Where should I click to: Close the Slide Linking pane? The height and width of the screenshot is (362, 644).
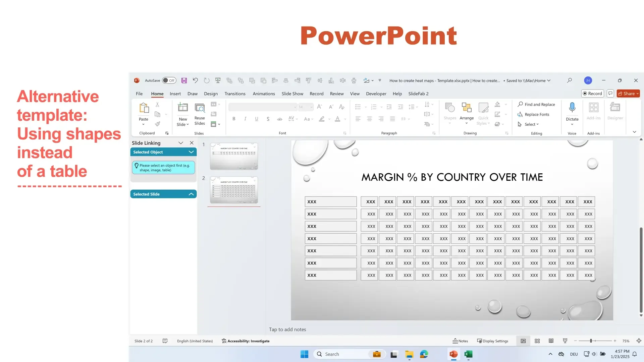(192, 143)
